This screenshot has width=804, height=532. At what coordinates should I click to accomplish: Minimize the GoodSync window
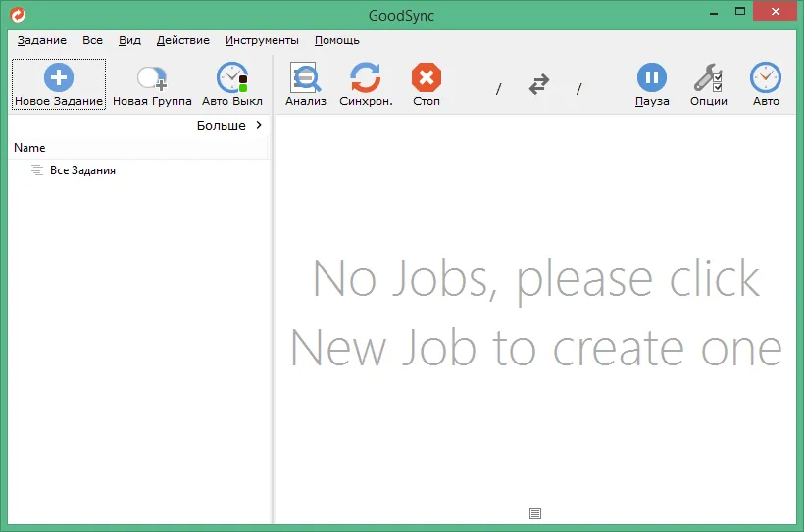tap(713, 13)
